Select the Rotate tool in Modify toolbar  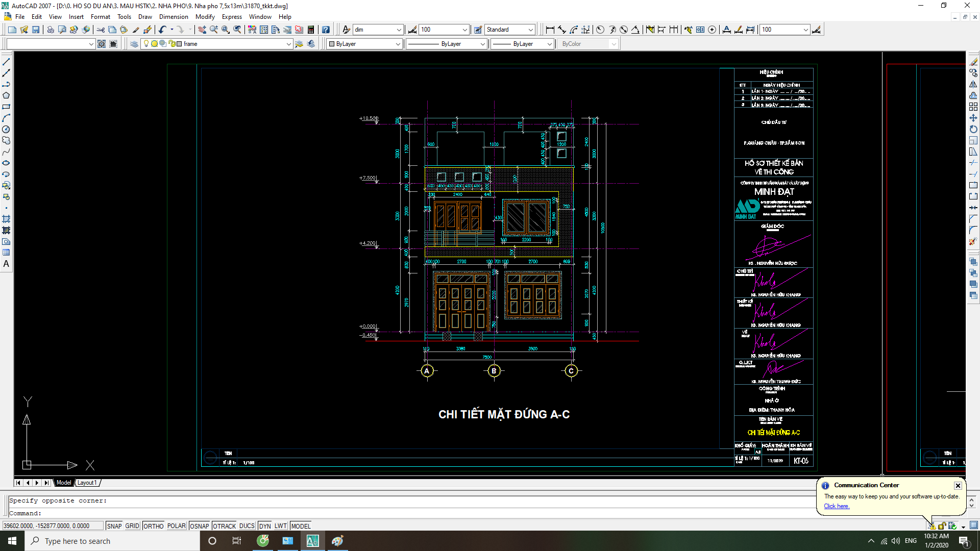pos(973,129)
